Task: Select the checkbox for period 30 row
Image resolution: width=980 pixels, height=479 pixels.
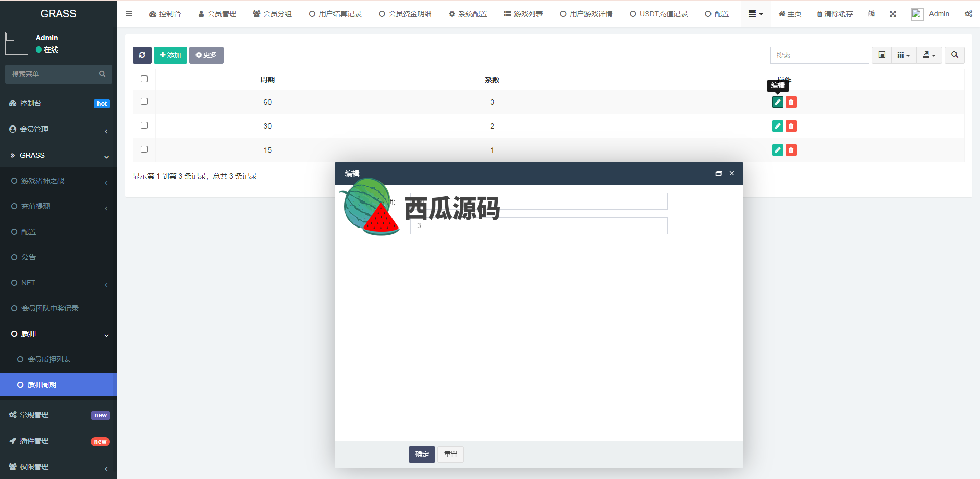Action: pos(144,125)
